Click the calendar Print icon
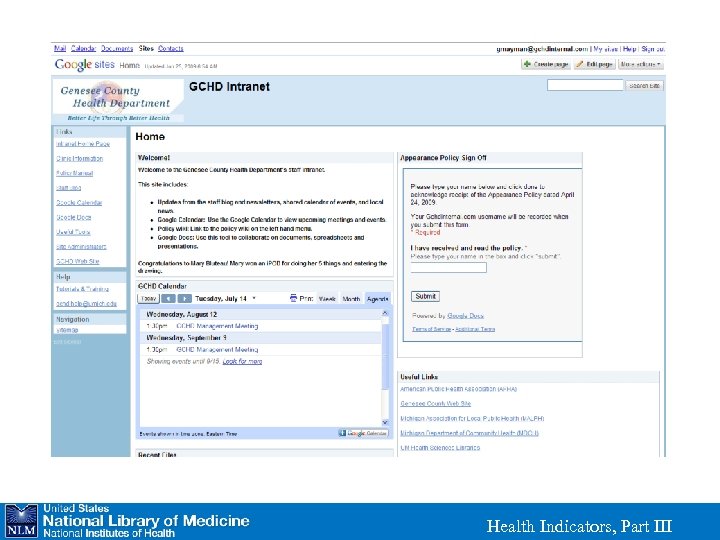This screenshot has height=540, width=720. (293, 298)
